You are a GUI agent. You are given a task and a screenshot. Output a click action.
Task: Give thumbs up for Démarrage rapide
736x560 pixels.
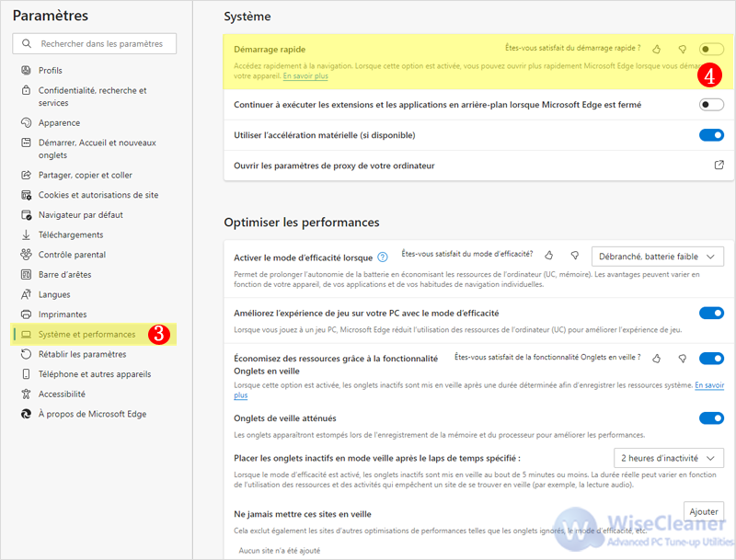click(x=657, y=49)
